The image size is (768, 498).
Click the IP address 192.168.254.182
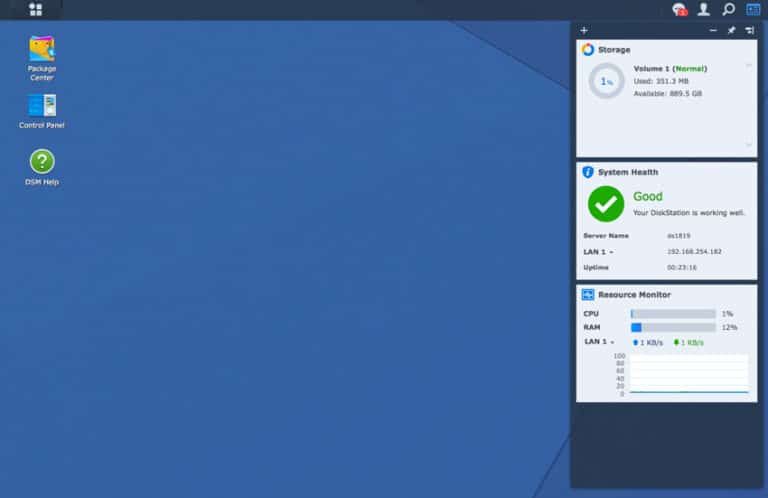point(694,252)
